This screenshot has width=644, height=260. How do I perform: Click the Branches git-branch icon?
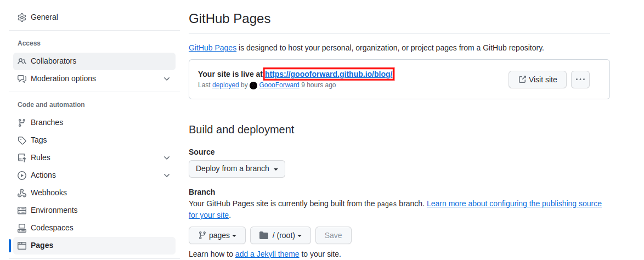(x=22, y=122)
